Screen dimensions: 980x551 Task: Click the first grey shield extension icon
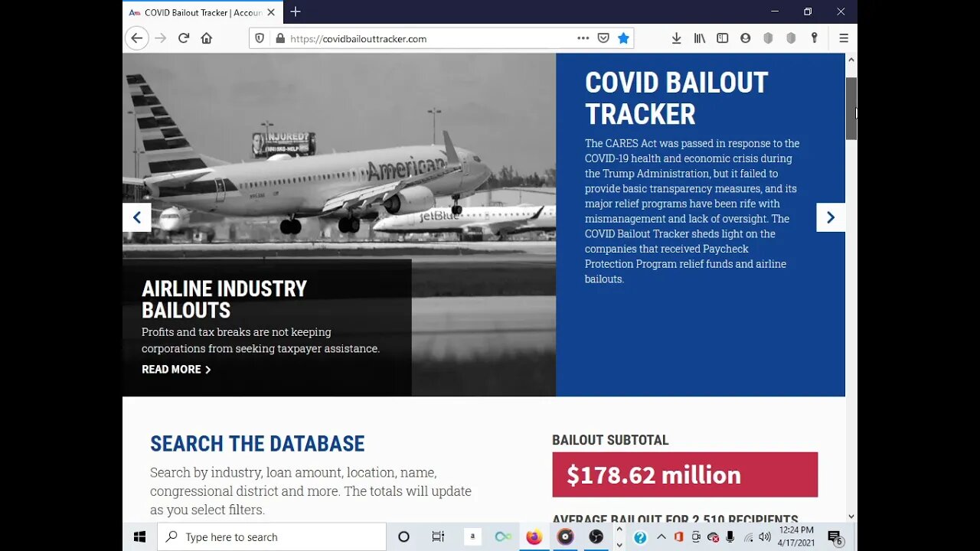[768, 38]
